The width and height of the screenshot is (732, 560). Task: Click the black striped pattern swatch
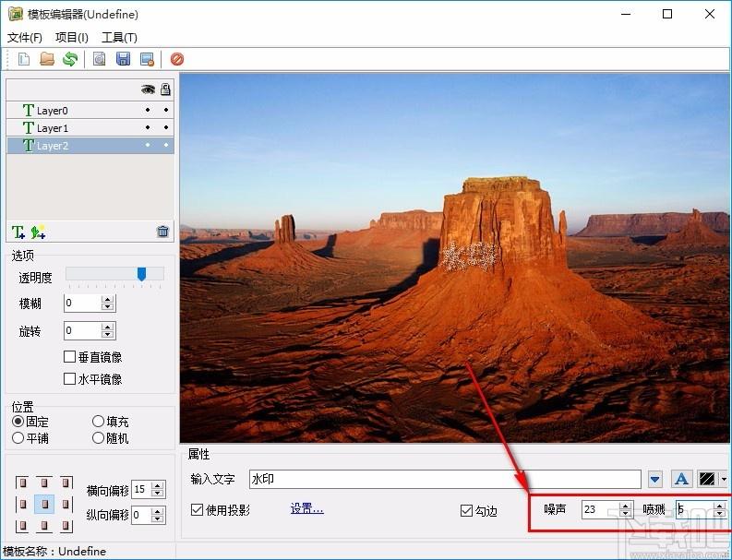click(x=707, y=479)
